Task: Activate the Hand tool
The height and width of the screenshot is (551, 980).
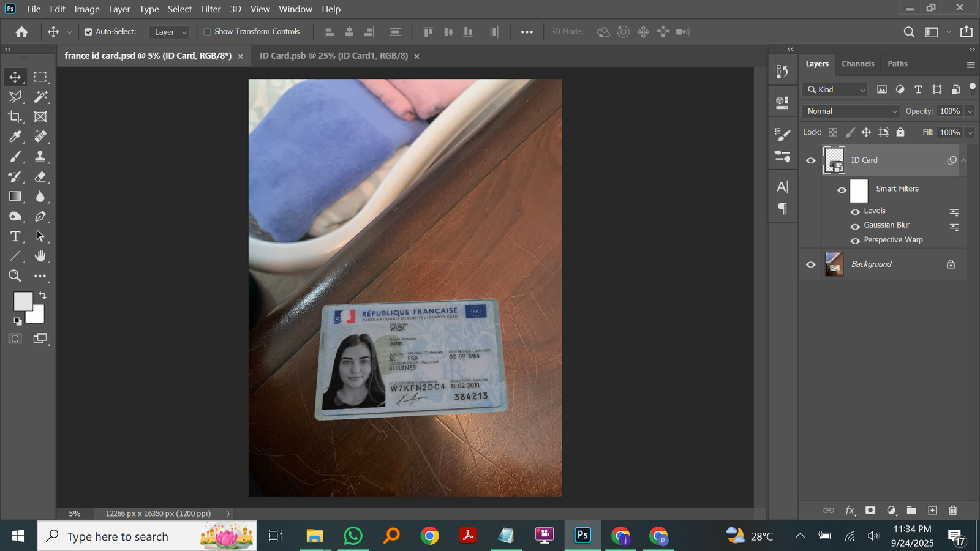Action: tap(40, 256)
